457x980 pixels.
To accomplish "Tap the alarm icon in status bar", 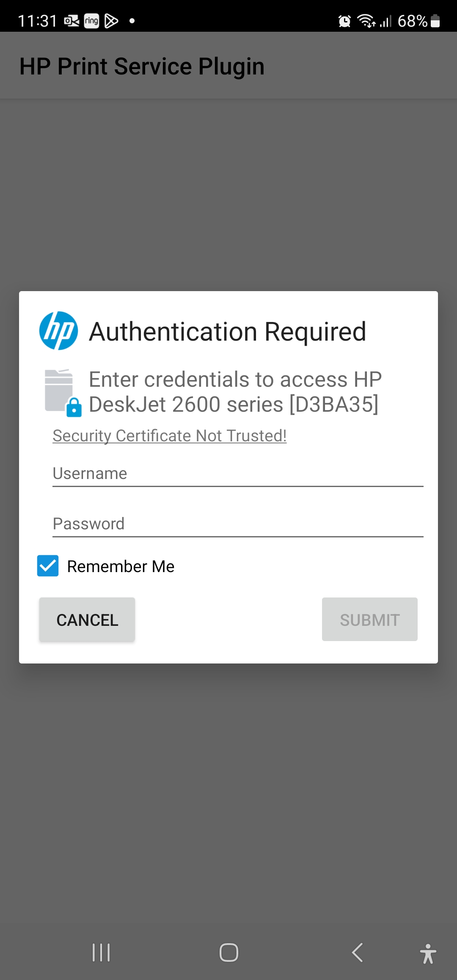I will (x=344, y=21).
